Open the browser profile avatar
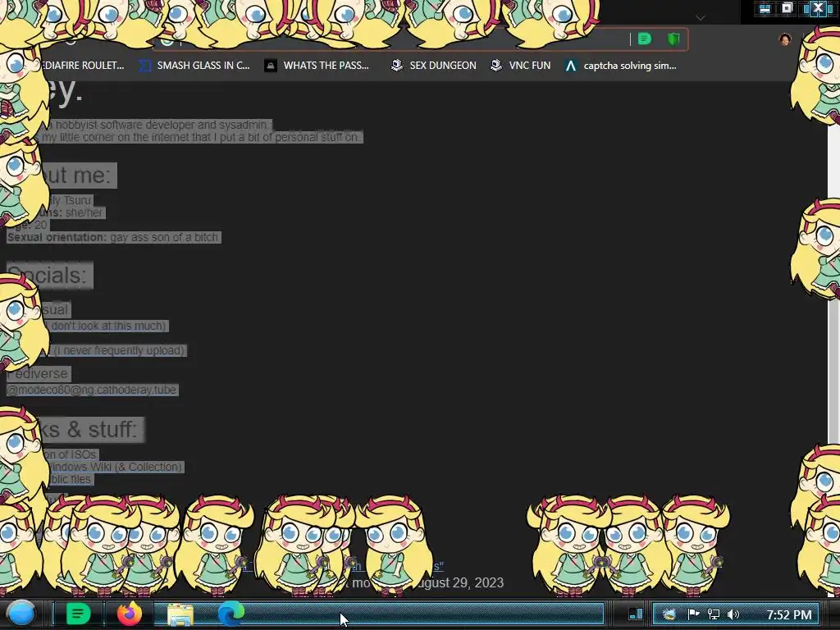840x630 pixels. tap(785, 39)
